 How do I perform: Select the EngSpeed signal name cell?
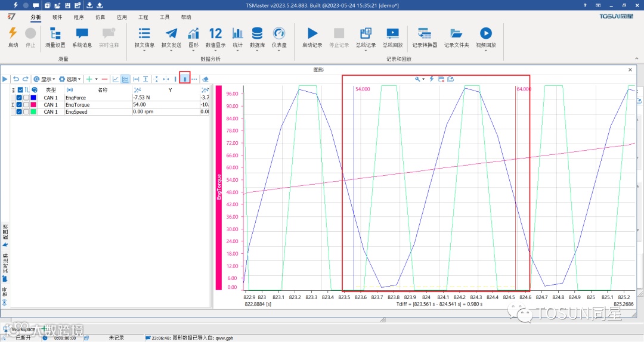tap(76, 112)
